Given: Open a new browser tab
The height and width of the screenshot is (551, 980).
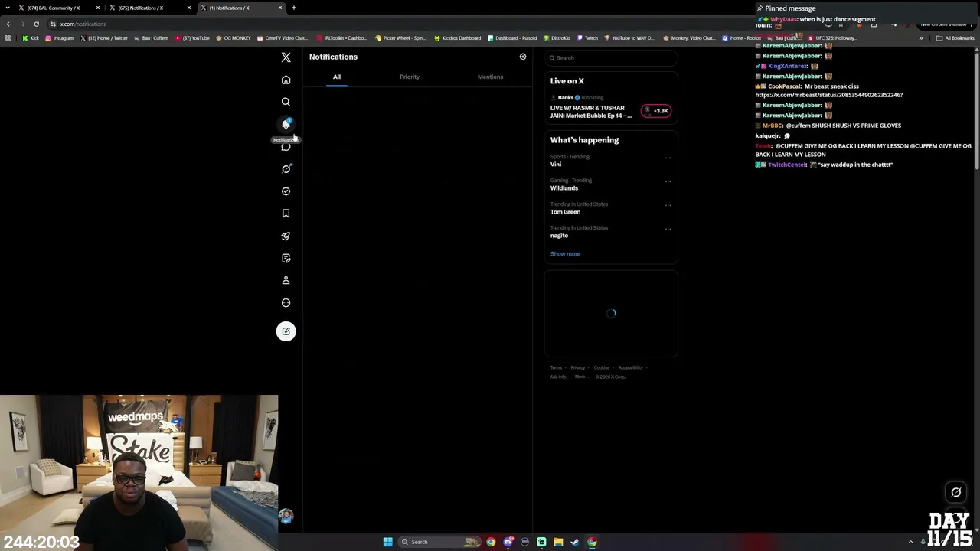Looking at the screenshot, I should (x=294, y=8).
